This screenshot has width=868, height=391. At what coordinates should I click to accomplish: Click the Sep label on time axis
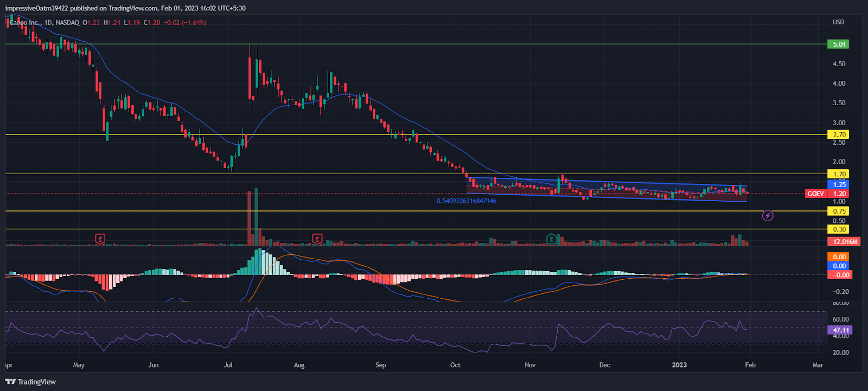(381, 365)
